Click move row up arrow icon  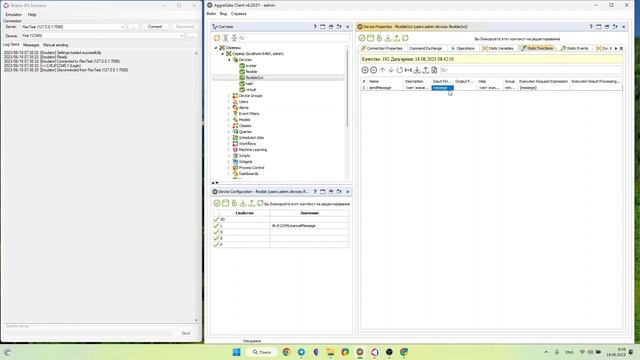coord(382,70)
